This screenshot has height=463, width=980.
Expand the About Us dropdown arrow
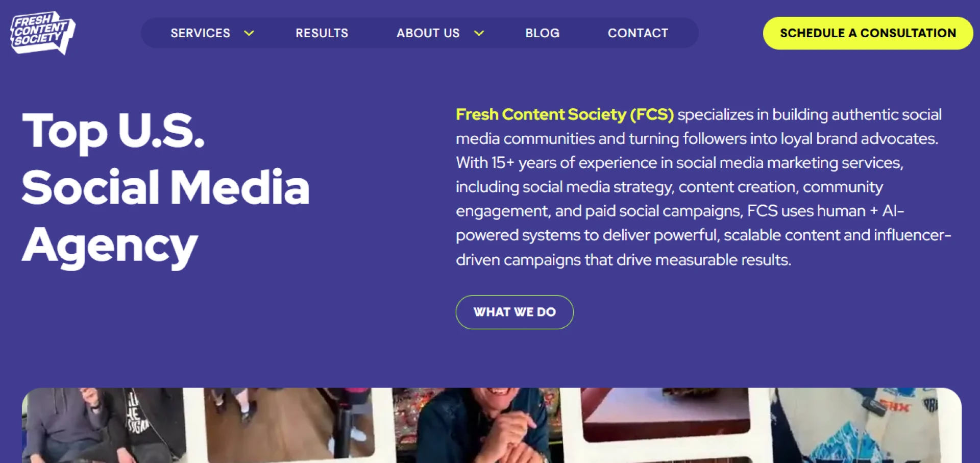[479, 33]
